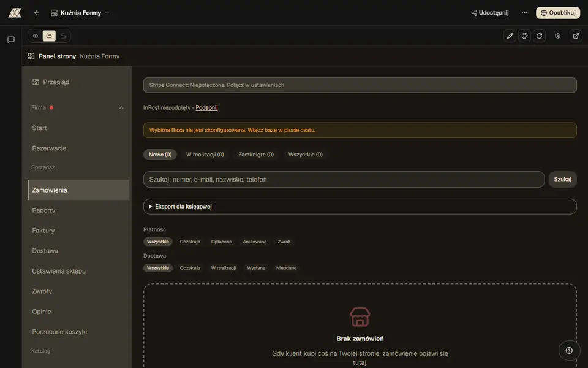The image size is (588, 368).
Task: Go back with the left arrow icon
Action: [x=36, y=13]
